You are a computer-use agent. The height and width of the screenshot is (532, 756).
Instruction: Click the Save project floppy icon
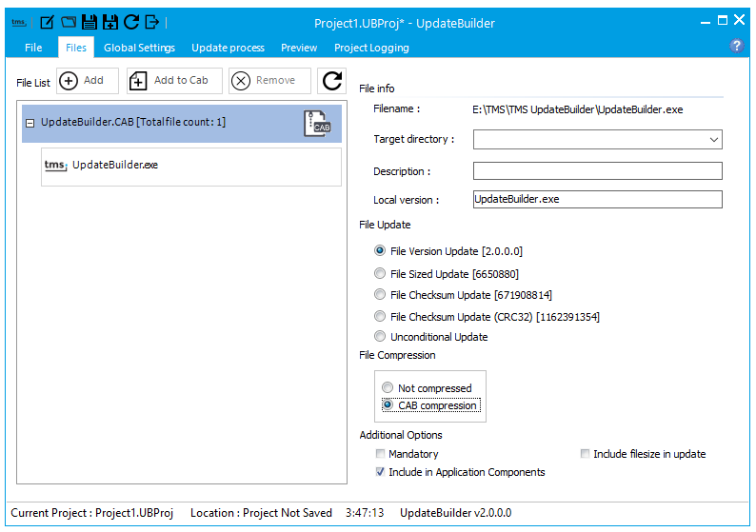pyautogui.click(x=90, y=22)
